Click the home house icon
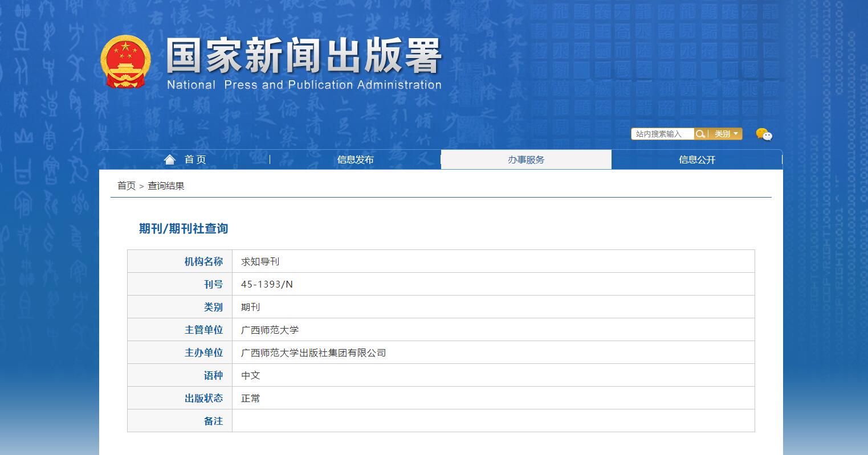 tap(170, 159)
